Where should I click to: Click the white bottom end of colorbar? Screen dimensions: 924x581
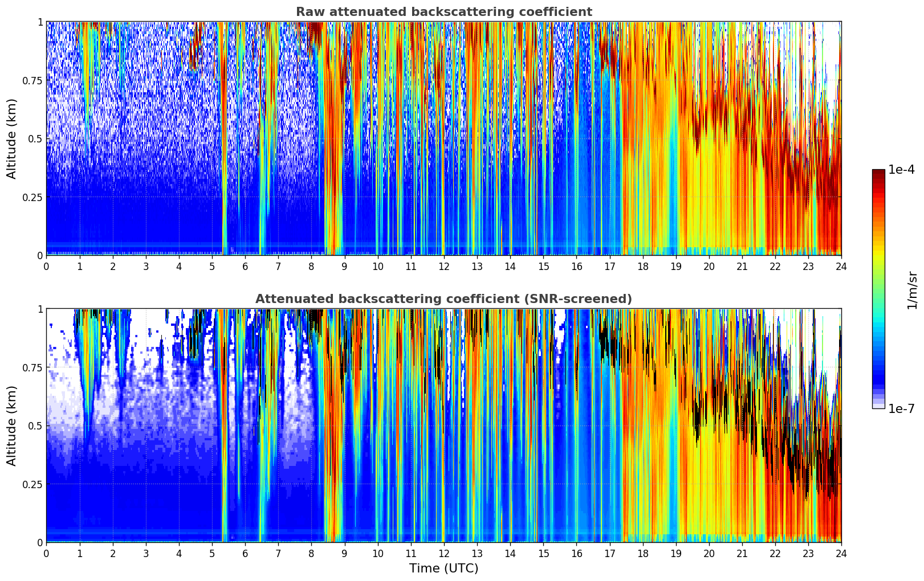pos(878,406)
